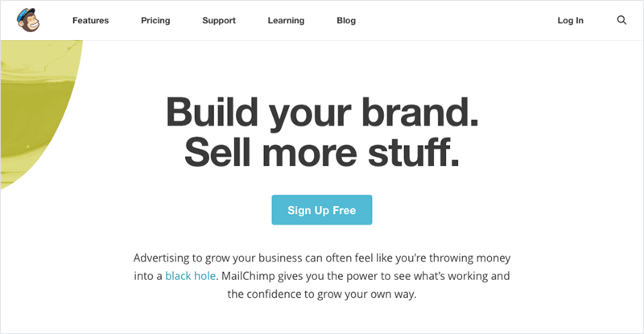
Task: Click the Log In link
Action: 570,21
